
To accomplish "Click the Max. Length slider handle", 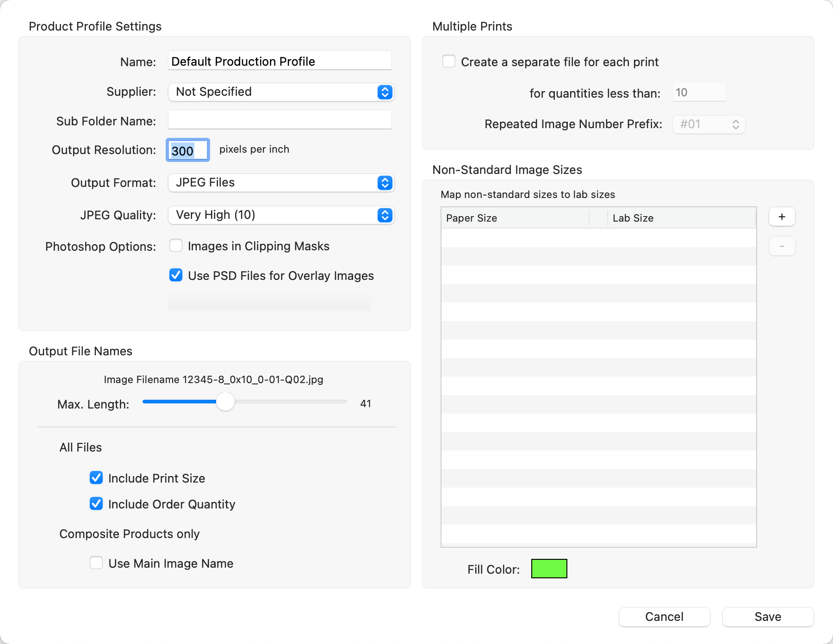I will tap(225, 402).
